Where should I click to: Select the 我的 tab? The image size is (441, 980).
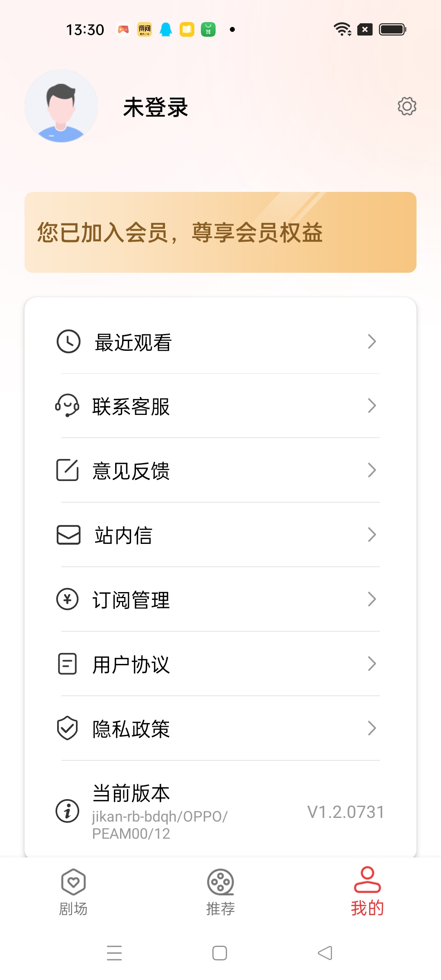click(367, 892)
